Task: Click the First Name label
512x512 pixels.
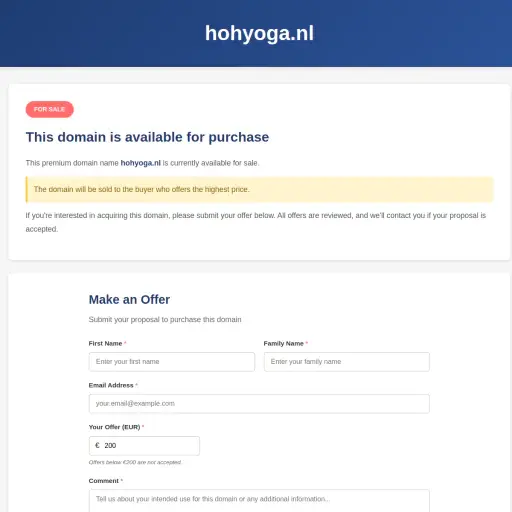Action: (105, 343)
